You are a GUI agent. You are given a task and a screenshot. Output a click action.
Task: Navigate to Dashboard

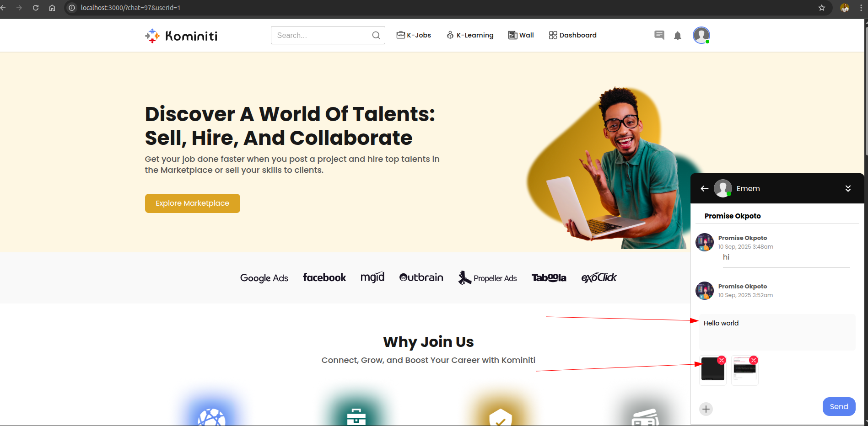tap(572, 35)
